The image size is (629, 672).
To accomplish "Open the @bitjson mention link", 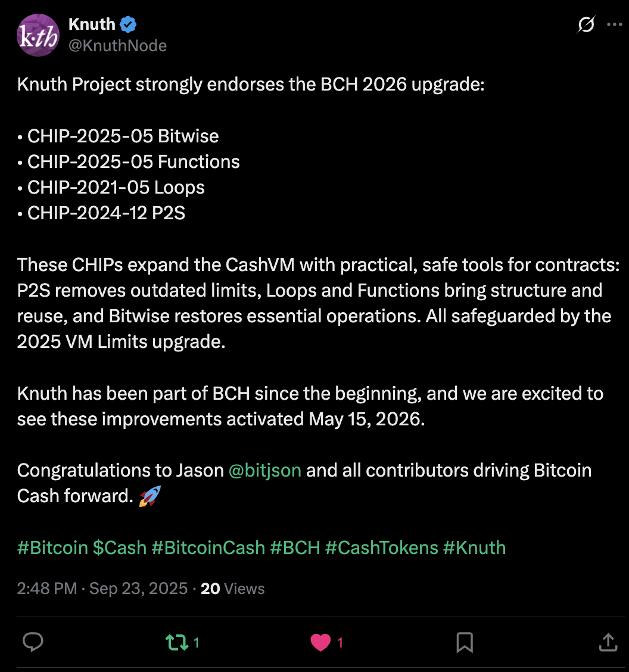I will pyautogui.click(x=264, y=470).
